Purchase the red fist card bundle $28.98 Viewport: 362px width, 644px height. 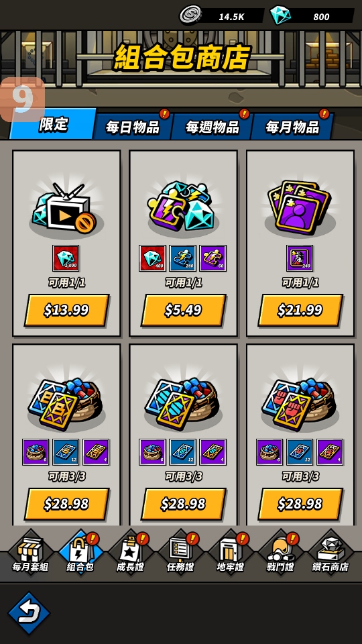click(x=300, y=504)
